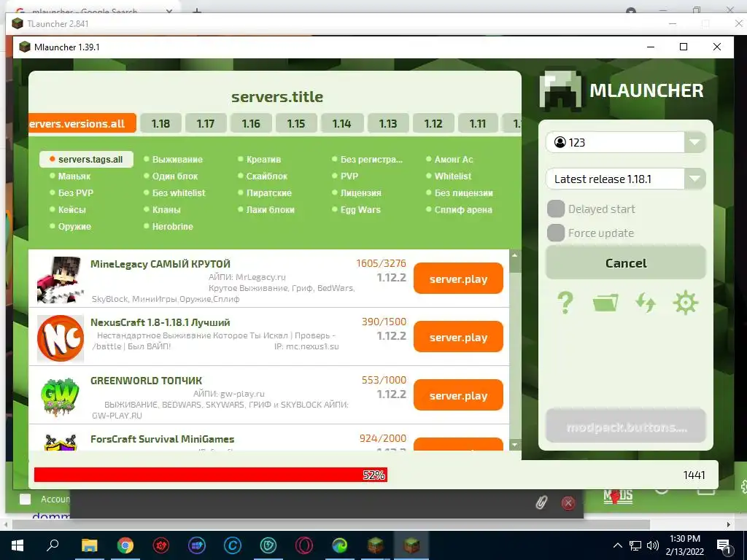
Task: Click the network icon in system tray
Action: [635, 545]
